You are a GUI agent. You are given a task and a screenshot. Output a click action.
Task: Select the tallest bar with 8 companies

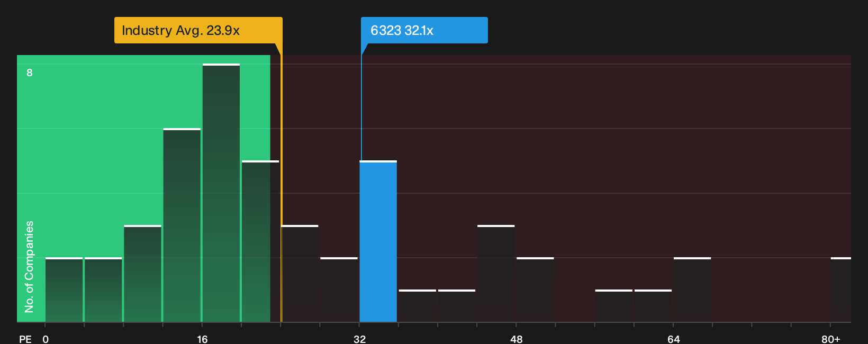221,193
